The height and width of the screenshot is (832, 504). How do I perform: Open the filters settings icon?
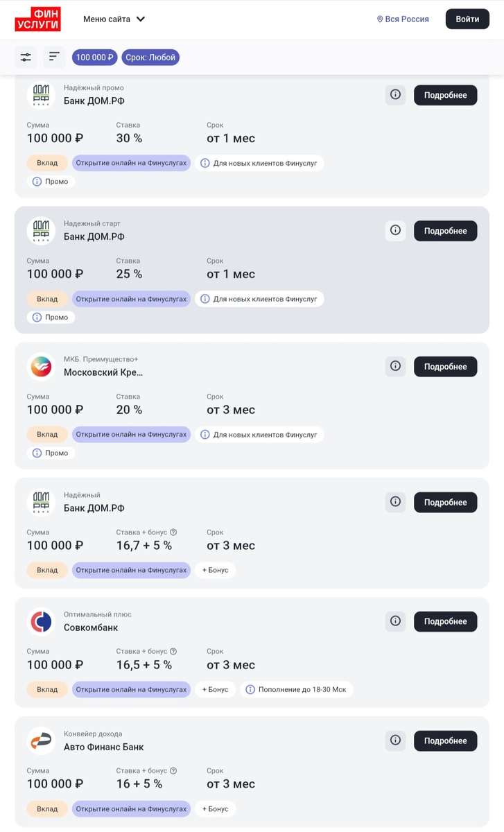click(26, 57)
